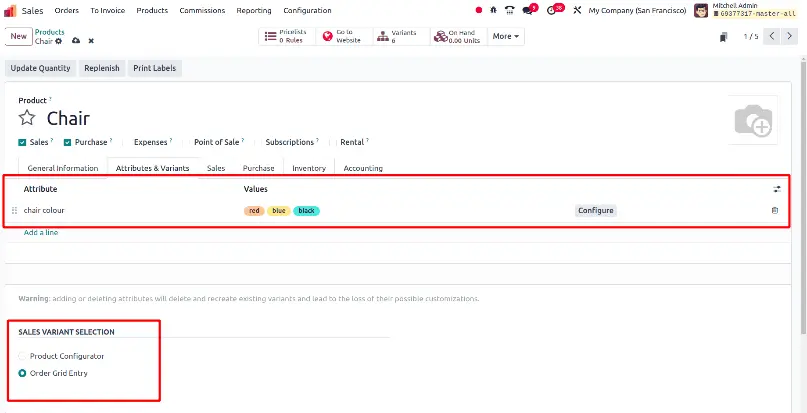Image resolution: width=807 pixels, height=413 pixels.
Task: Mark Chair as favorite with the star
Action: (x=27, y=118)
